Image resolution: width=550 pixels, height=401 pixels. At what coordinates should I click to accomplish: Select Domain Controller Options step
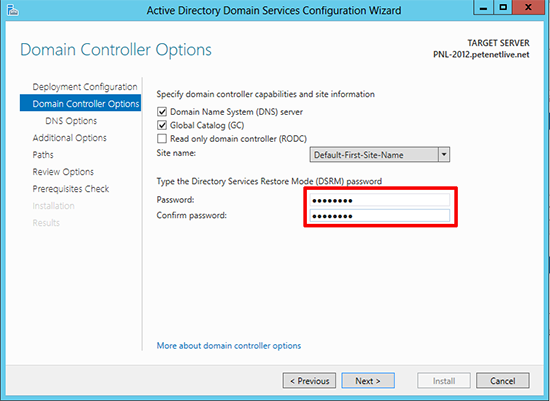pyautogui.click(x=80, y=103)
